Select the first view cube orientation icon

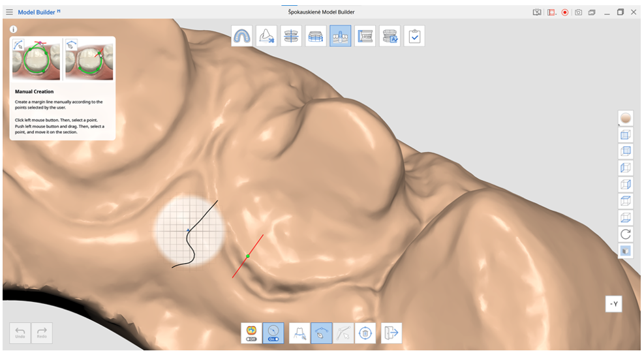click(626, 135)
